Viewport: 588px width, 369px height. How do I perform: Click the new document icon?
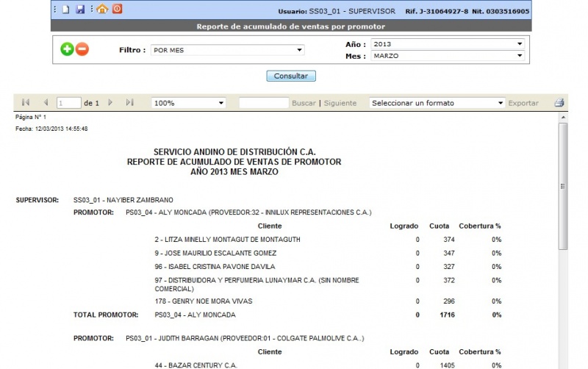click(65, 9)
